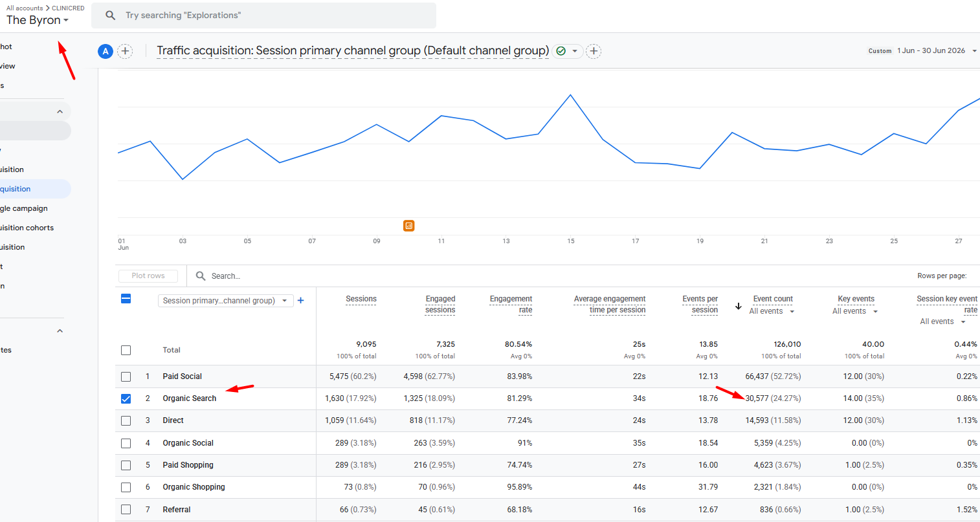Image resolution: width=980 pixels, height=522 pixels.
Task: Open Google campaign item in sidebar
Action: [25, 208]
